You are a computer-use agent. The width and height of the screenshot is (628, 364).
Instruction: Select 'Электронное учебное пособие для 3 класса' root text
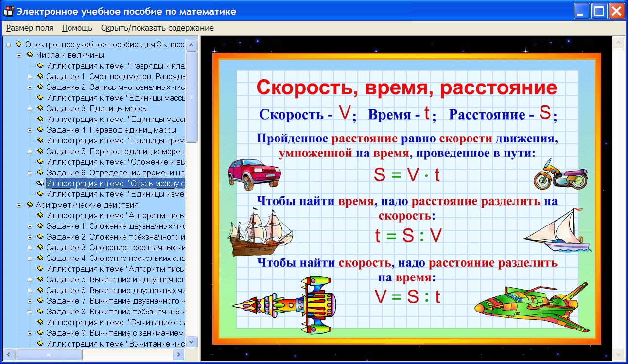(x=105, y=45)
